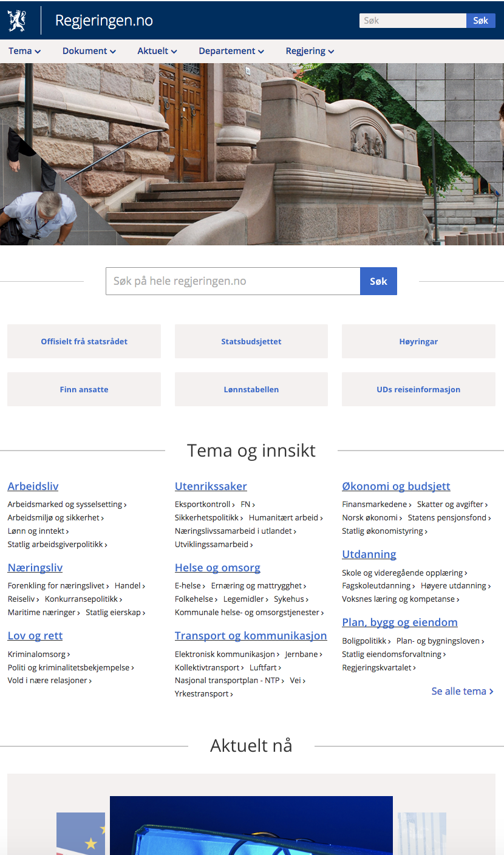This screenshot has width=504, height=855.
Task: Open Statlig arbeidsgiverpolitikk link
Action: [57, 545]
